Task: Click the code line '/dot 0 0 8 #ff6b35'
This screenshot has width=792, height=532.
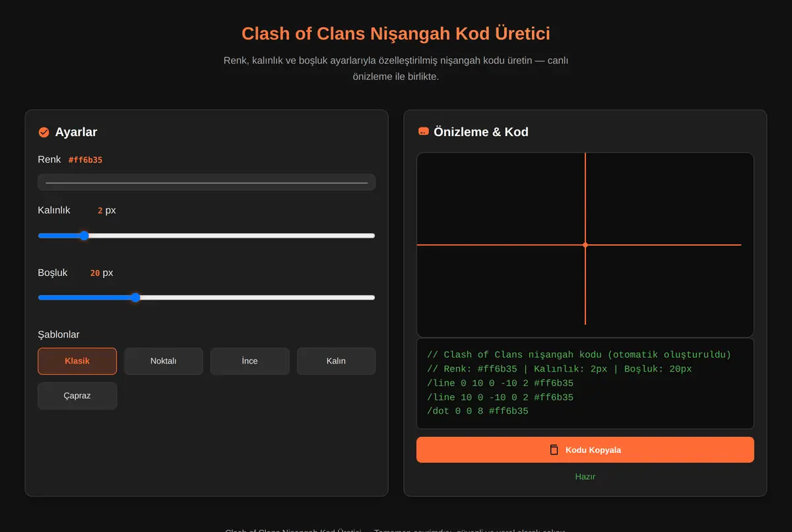Action: click(478, 411)
